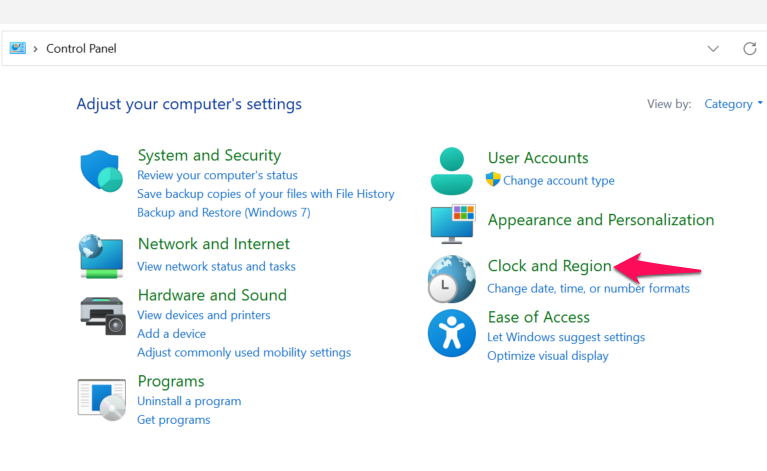The height and width of the screenshot is (471, 767).
Task: Click the Ease of Access icon
Action: [451, 333]
